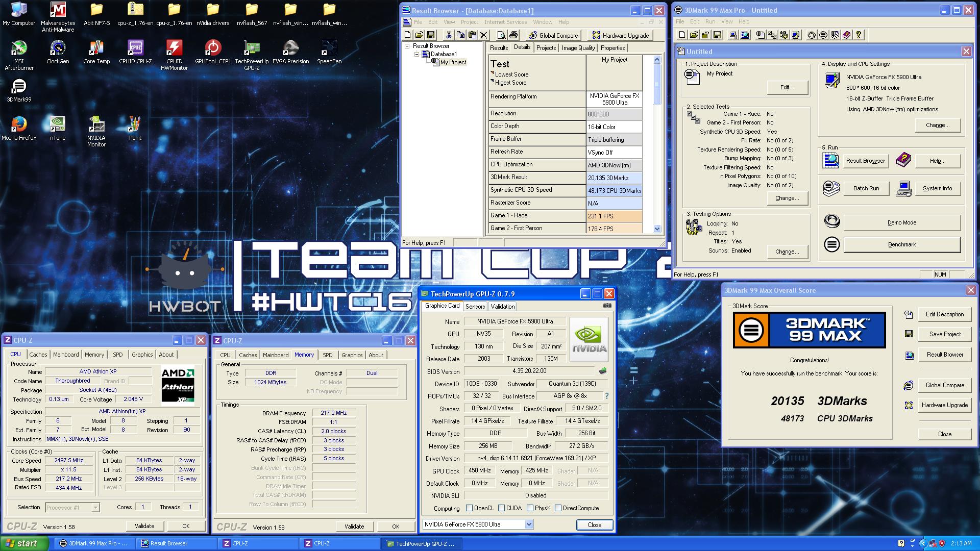Click the Bus Interface question mark in GPU-Z
Viewport: 980px width, 551px height.
click(606, 396)
